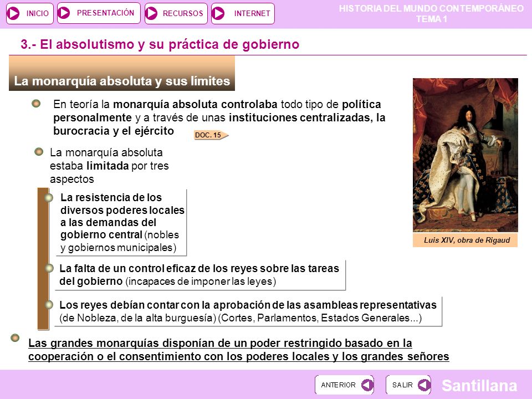Click the box 'La falta de un control eficaz'

pos(200,275)
